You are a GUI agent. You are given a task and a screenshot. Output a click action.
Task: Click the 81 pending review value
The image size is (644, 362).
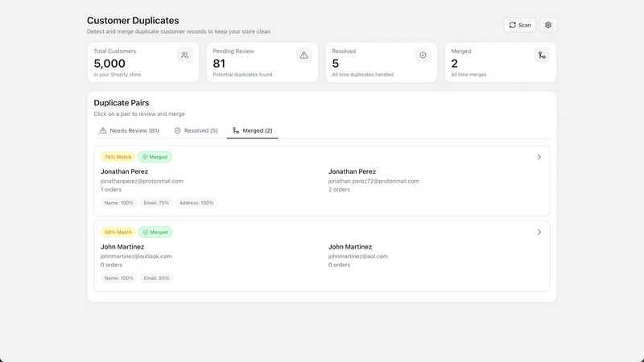pos(219,64)
